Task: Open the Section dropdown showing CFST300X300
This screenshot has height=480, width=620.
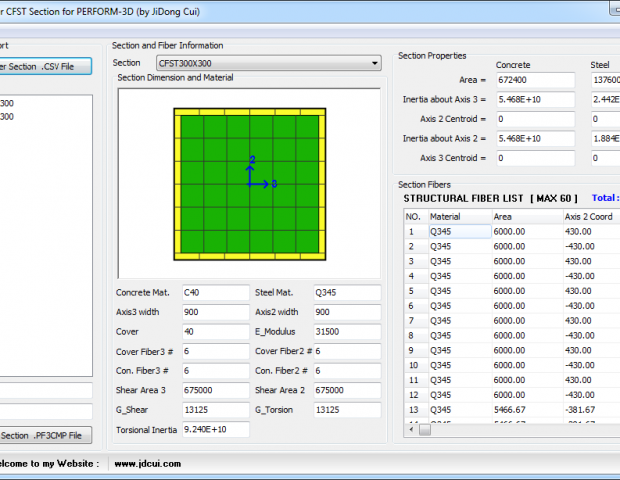Action: [x=267, y=63]
